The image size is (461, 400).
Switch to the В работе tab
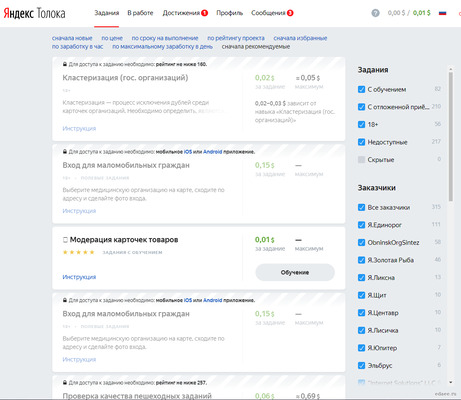point(140,13)
